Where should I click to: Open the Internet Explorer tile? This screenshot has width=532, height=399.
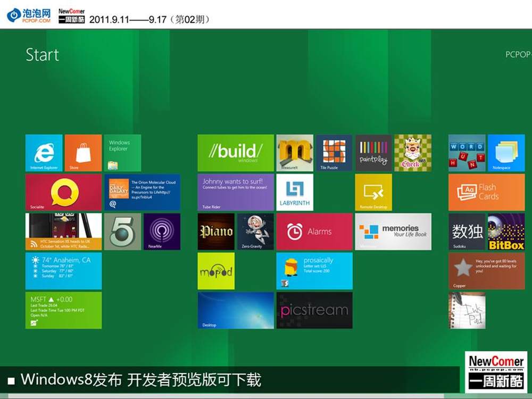(x=44, y=153)
